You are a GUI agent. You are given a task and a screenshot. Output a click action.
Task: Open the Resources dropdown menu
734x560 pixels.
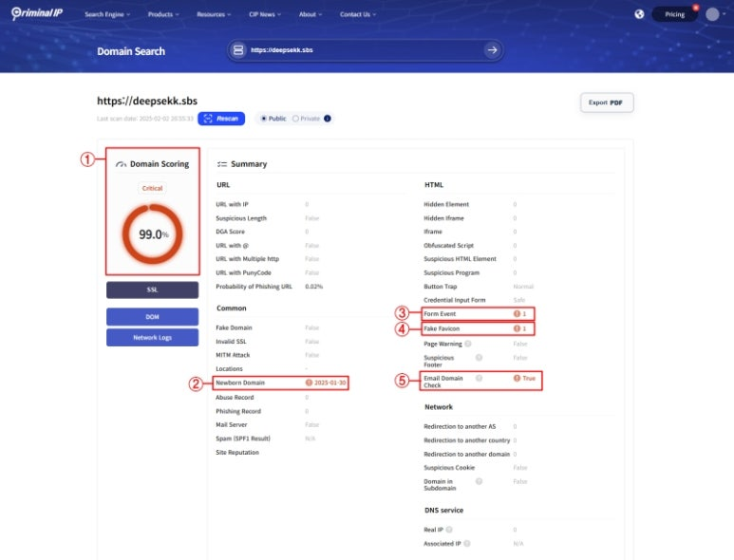[x=214, y=14]
